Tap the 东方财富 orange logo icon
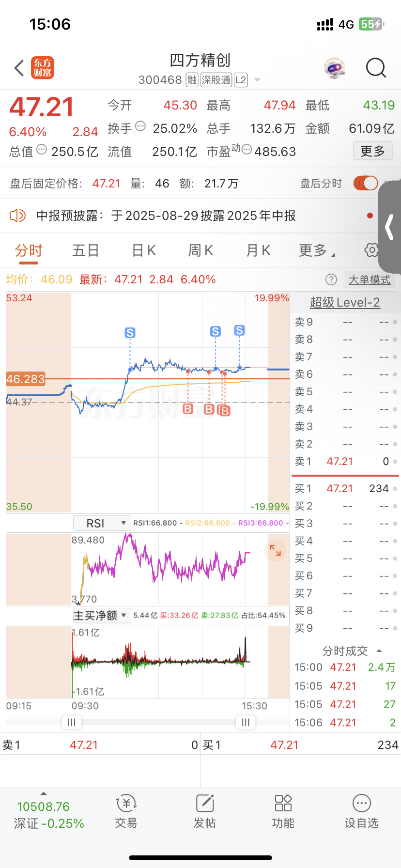This screenshot has height=868, width=401. [43, 68]
